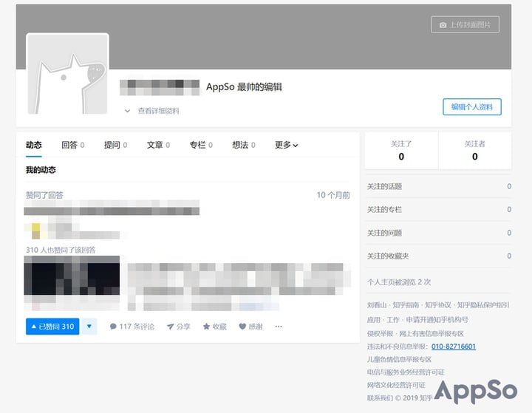
Task: Open 关注的专栏 list
Action: pos(439,209)
